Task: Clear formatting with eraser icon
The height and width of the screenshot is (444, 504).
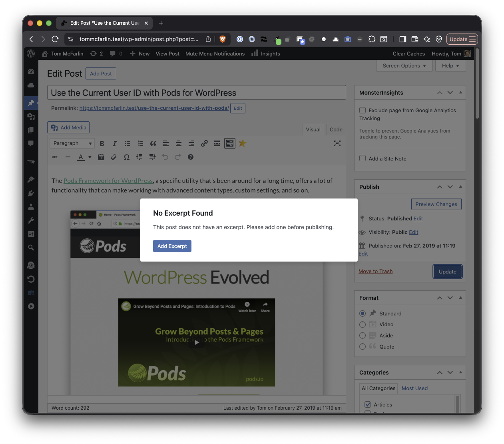Action: (x=114, y=157)
